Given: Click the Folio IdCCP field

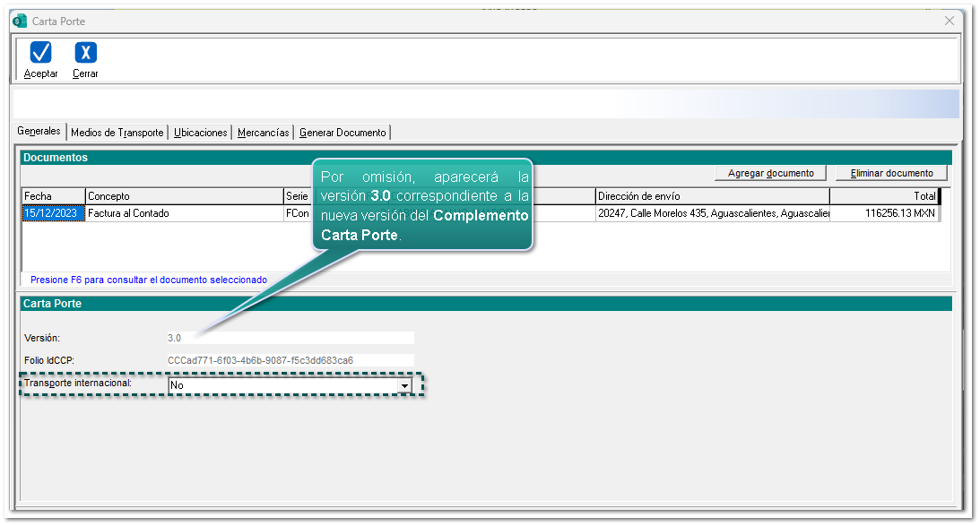Looking at the screenshot, I should [x=290, y=360].
